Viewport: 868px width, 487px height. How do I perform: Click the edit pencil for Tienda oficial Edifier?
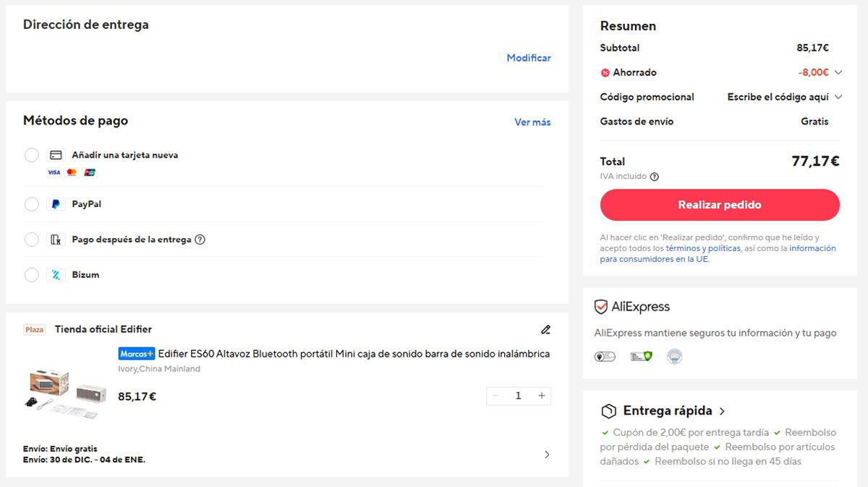tap(545, 329)
